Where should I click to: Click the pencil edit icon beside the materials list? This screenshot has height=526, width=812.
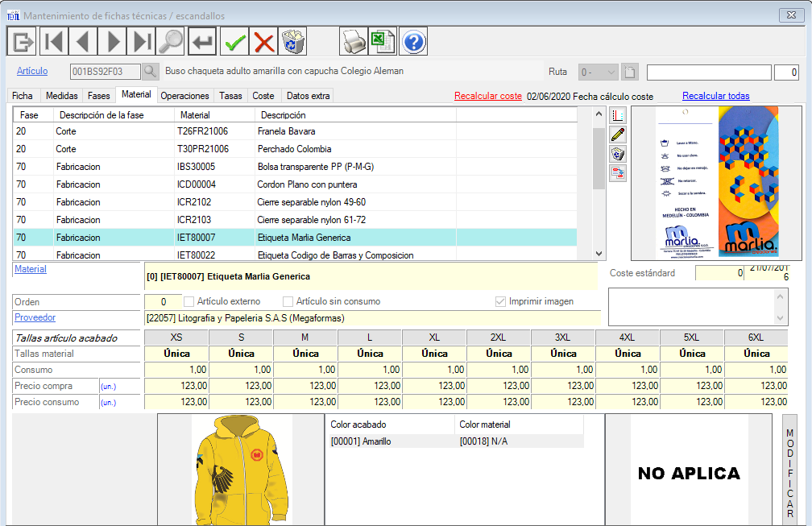618,135
